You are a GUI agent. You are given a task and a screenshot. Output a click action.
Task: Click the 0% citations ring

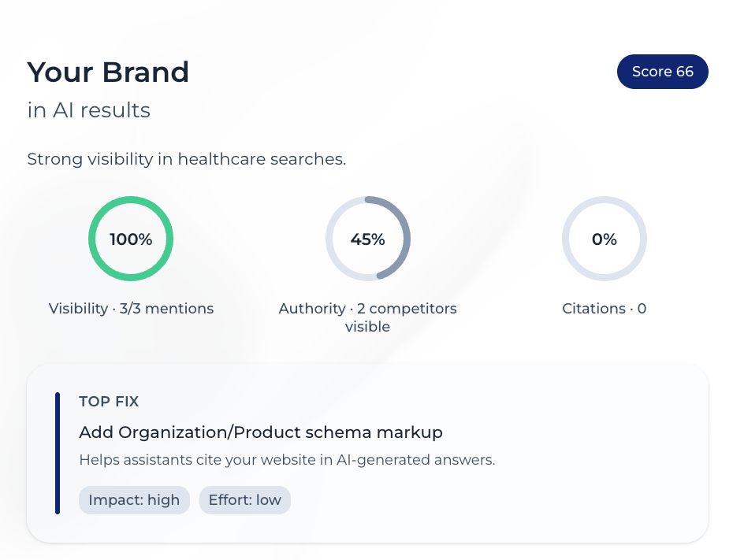coord(605,239)
